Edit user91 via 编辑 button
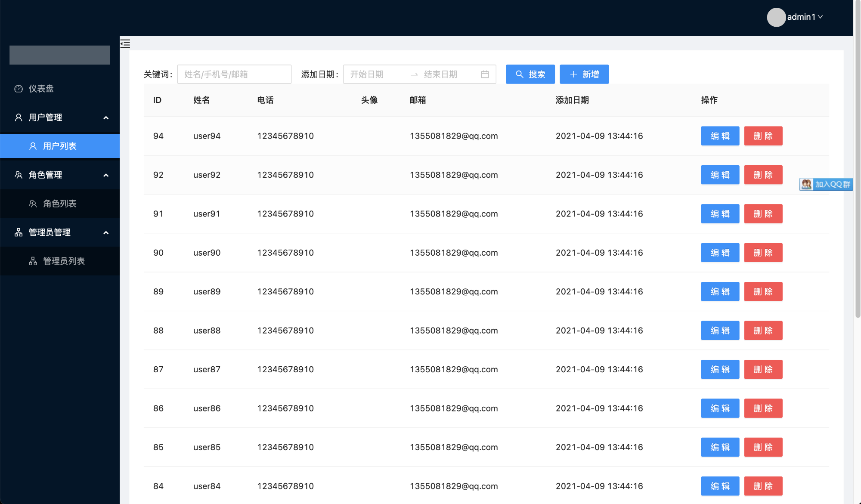 (720, 214)
